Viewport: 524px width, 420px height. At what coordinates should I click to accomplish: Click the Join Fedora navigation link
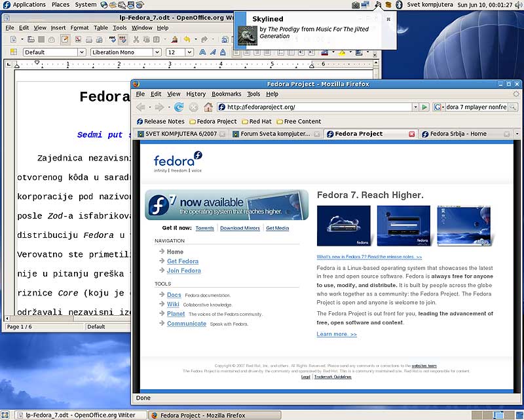pyautogui.click(x=184, y=271)
